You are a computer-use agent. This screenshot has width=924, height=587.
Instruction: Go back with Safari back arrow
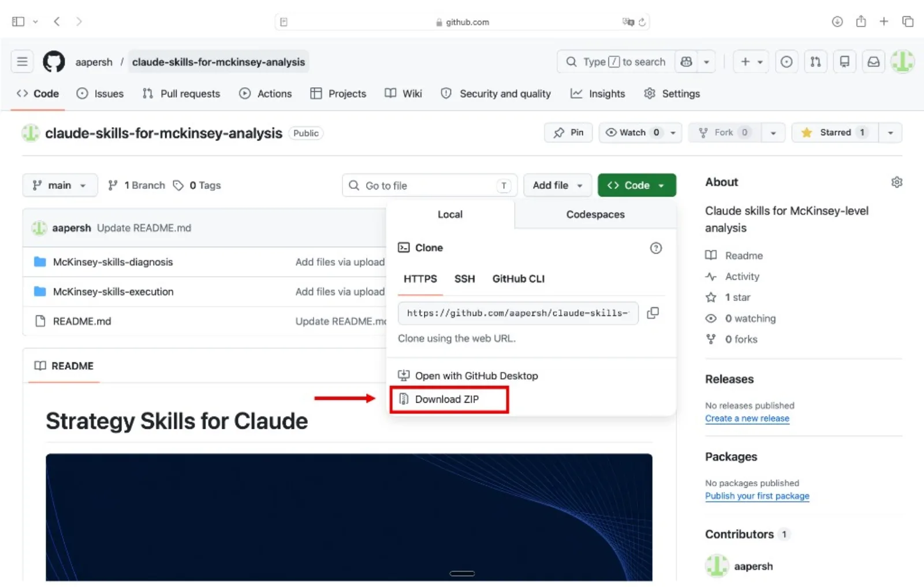(57, 21)
